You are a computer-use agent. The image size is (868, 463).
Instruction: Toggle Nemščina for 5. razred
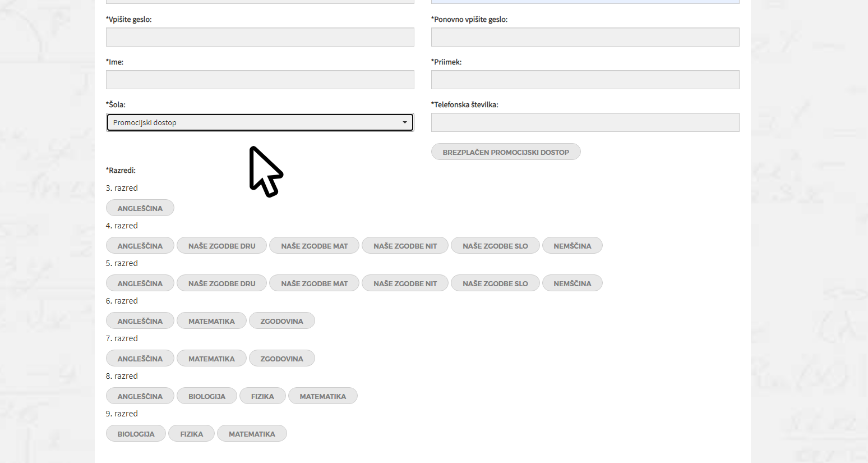[572, 283]
